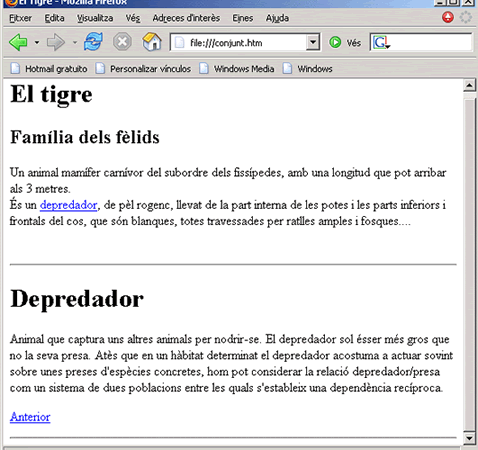The height and width of the screenshot is (450, 478).
Task: Click the grey Forward arrow button
Action: point(55,42)
